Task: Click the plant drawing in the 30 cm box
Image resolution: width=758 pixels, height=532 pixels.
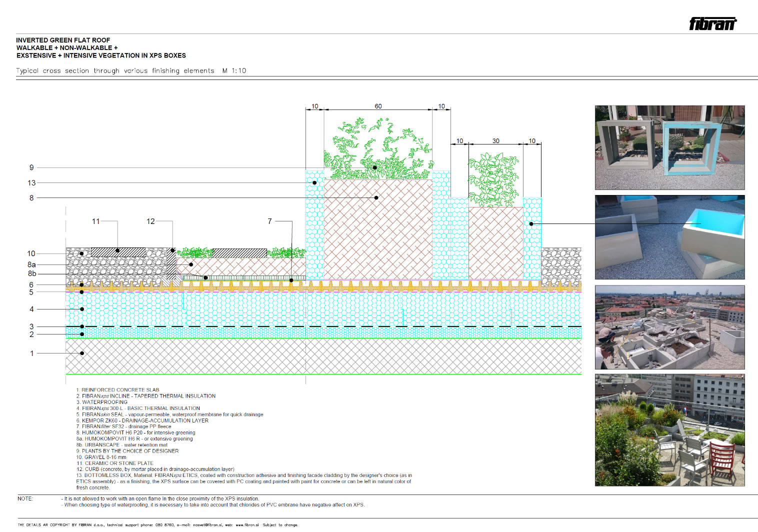Action: click(493, 180)
